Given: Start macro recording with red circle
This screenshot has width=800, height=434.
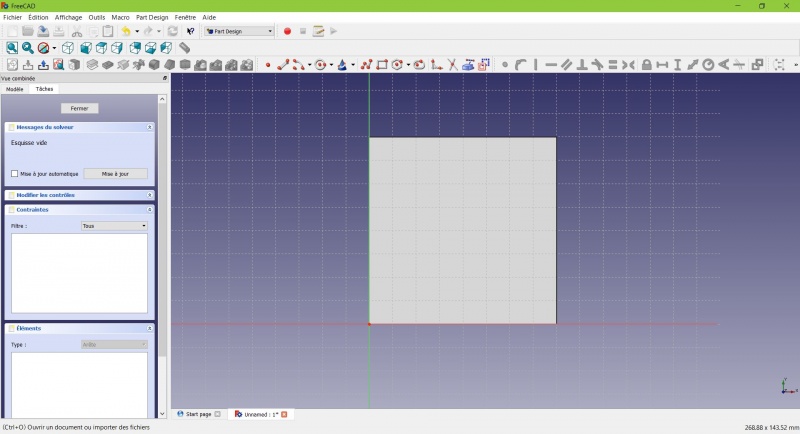Looking at the screenshot, I should point(287,31).
